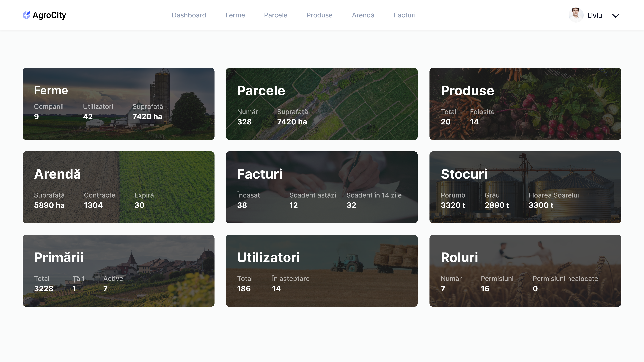
Task: Open the Utilizatori tractor card
Action: 322,271
